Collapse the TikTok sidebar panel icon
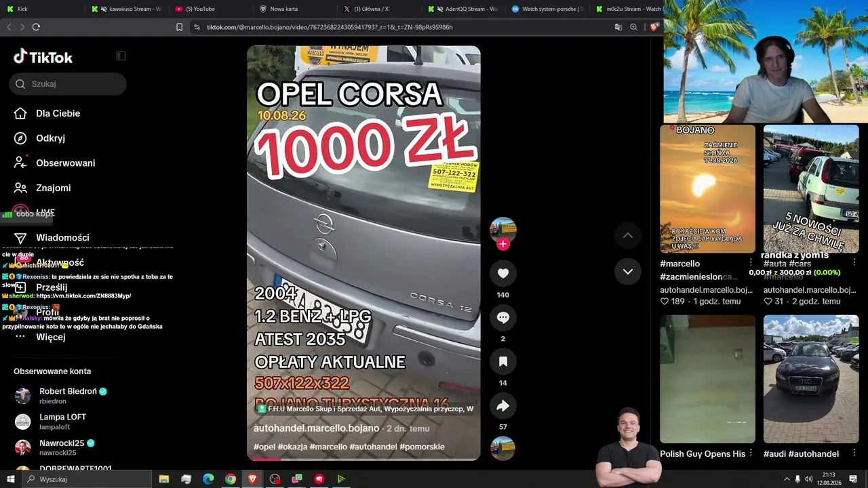The height and width of the screenshot is (488, 868). (x=121, y=56)
